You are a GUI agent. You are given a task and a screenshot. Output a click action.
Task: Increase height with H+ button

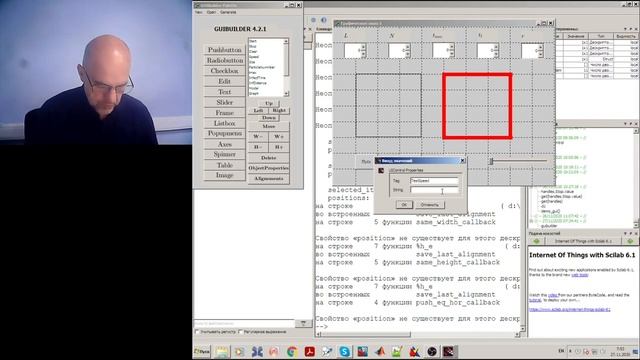pyautogui.click(x=279, y=147)
